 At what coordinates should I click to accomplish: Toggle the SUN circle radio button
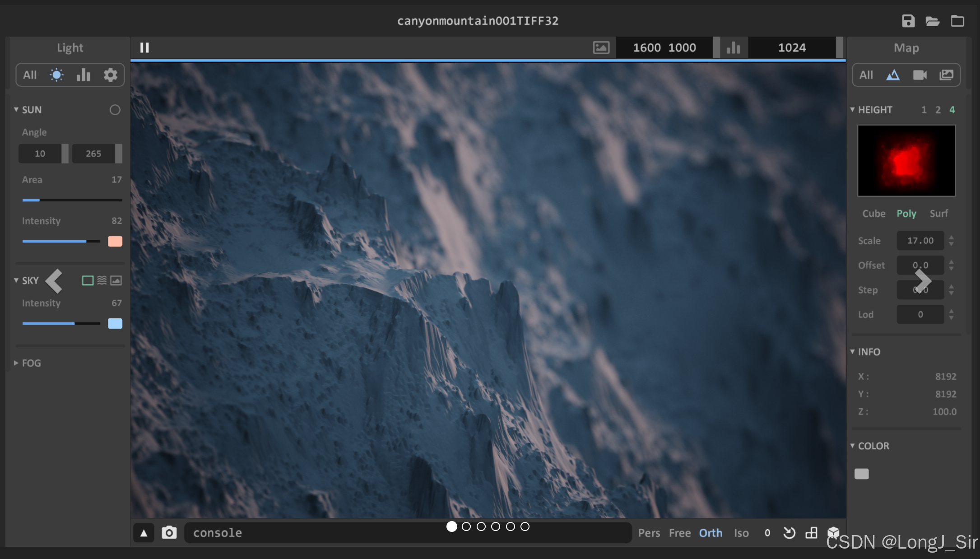click(115, 110)
